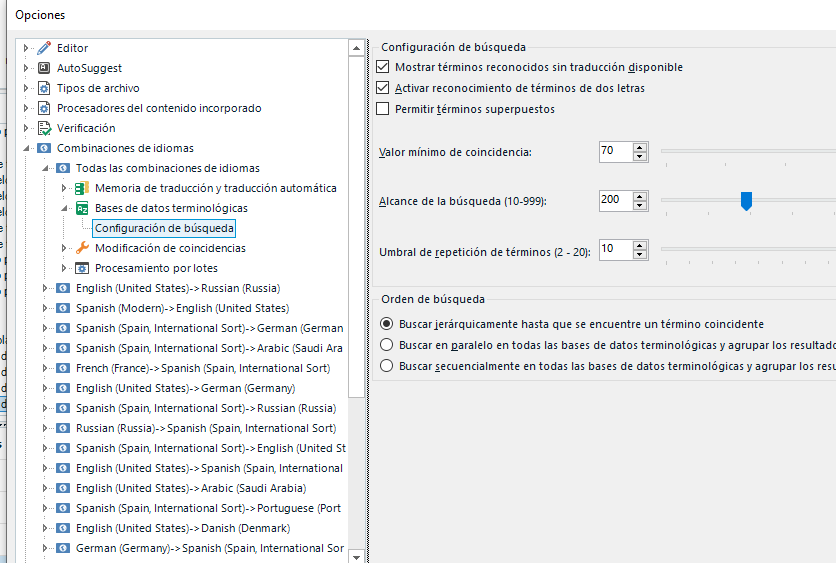This screenshot has width=836, height=563.
Task: Click the Spanish->Russian language pair icon
Action: [x=63, y=408]
